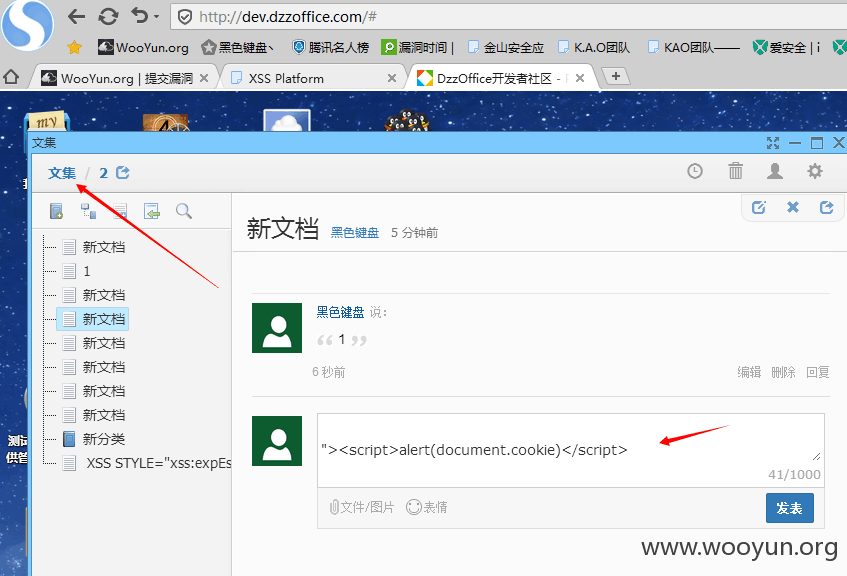Click 删除 to delete the comment

(x=783, y=372)
